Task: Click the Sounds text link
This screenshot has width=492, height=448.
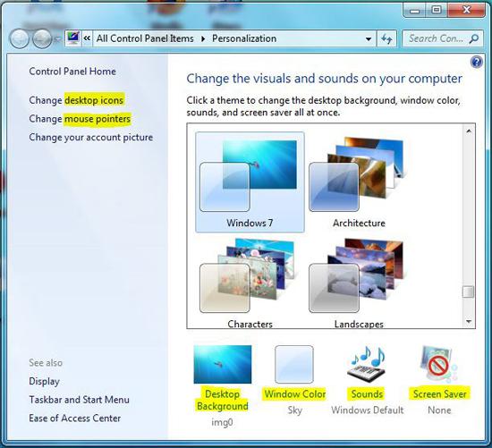Action: [367, 394]
